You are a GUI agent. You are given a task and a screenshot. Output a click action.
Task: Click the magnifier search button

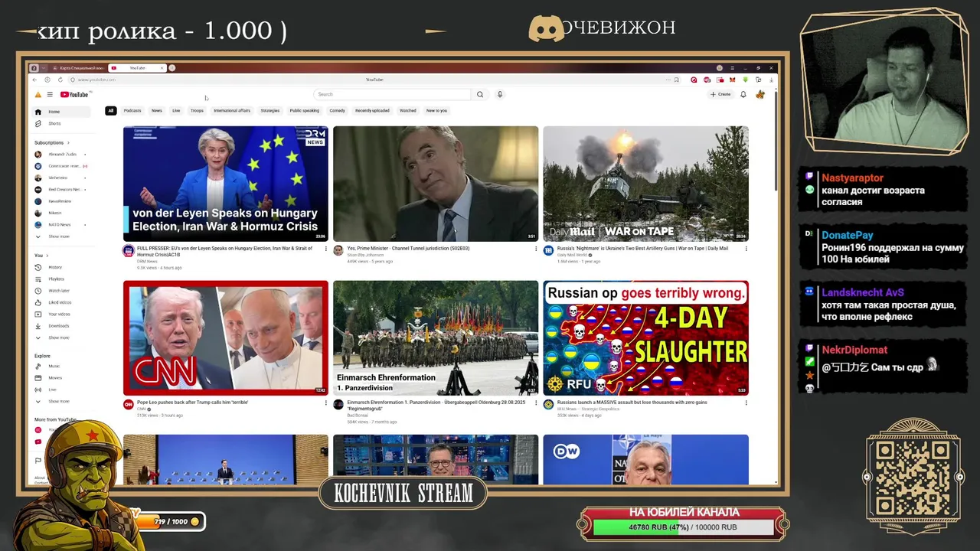pos(480,95)
